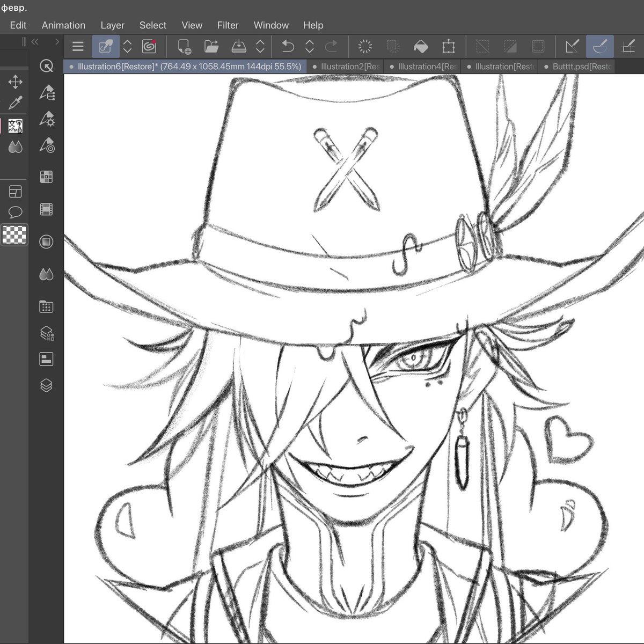Click the Open file folder icon
Screen dimensions: 644x644
pyautogui.click(x=211, y=47)
